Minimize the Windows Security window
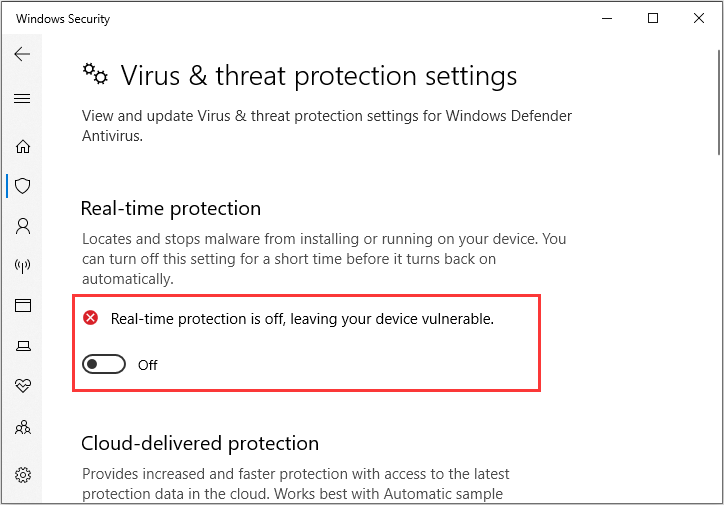Image resolution: width=724 pixels, height=505 pixels. click(x=607, y=18)
